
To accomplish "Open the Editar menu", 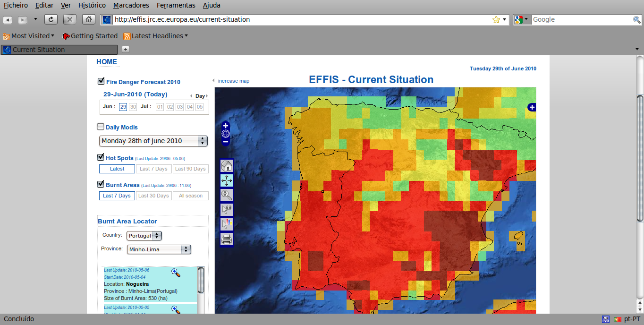I will click(44, 5).
